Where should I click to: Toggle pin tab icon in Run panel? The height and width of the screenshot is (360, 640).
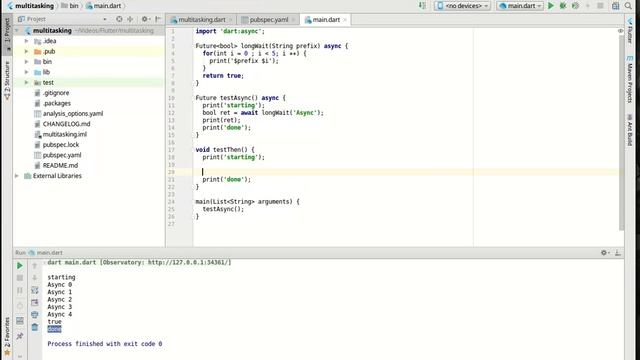coord(20,336)
